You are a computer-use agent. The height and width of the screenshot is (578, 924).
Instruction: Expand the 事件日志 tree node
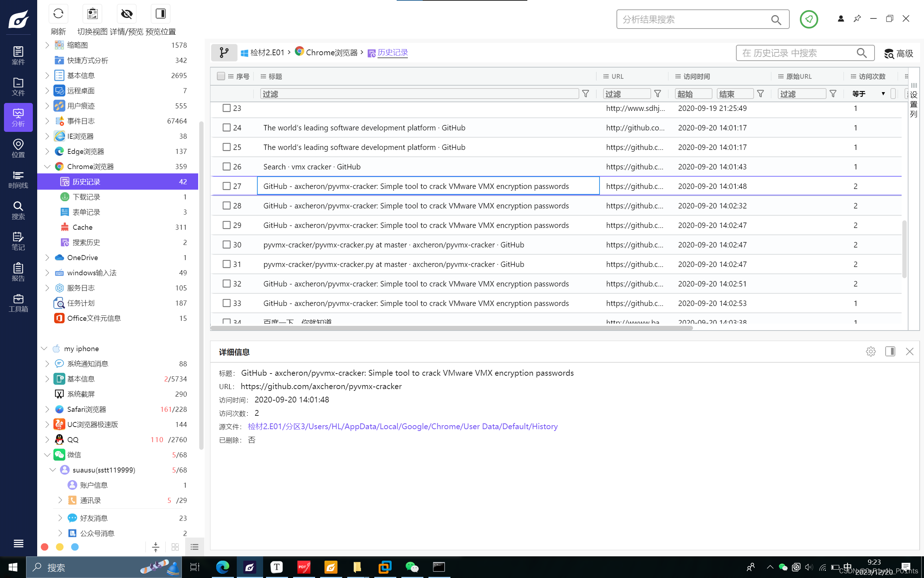point(47,121)
